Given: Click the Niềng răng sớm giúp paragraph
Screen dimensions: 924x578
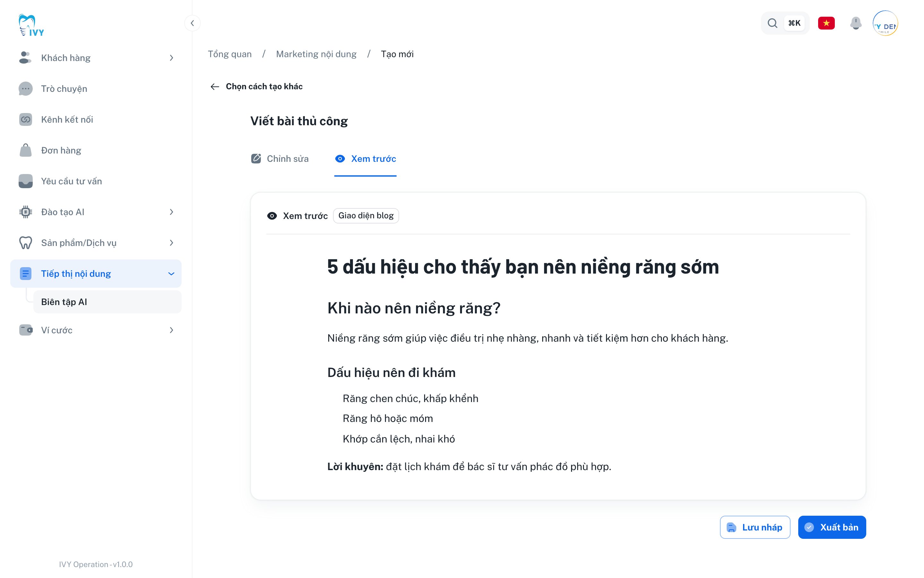Looking at the screenshot, I should [528, 338].
